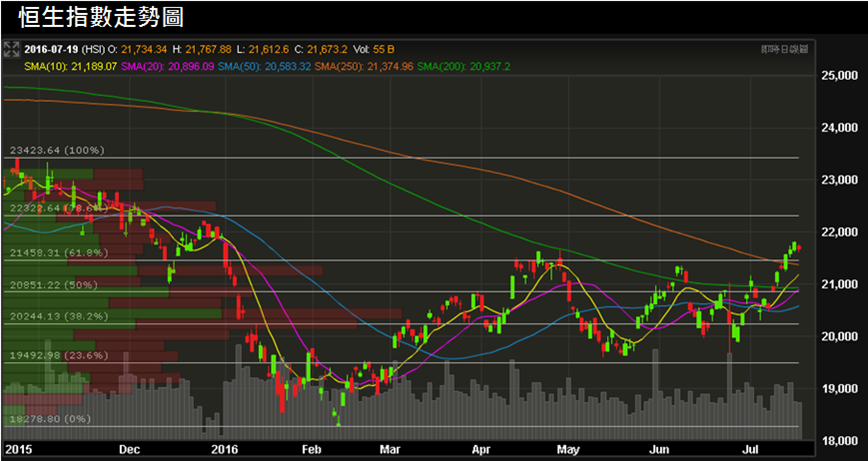The height and width of the screenshot is (461, 868).
Task: Click the magenta SMA(20) legend label
Action: tap(168, 66)
